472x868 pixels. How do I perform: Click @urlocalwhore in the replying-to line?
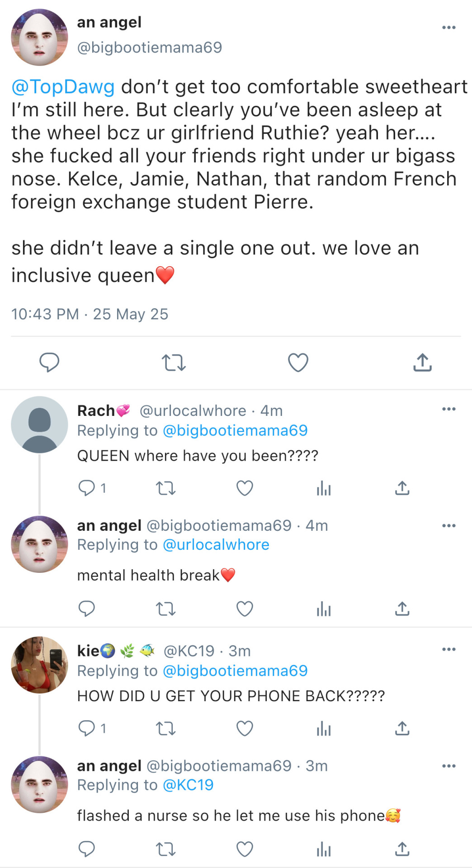pos(216,545)
